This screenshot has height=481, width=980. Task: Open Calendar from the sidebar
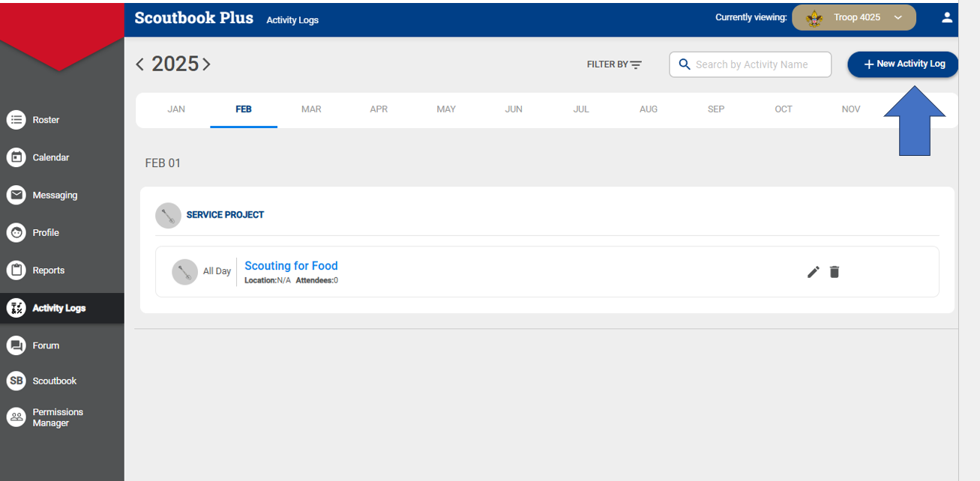coord(16,157)
